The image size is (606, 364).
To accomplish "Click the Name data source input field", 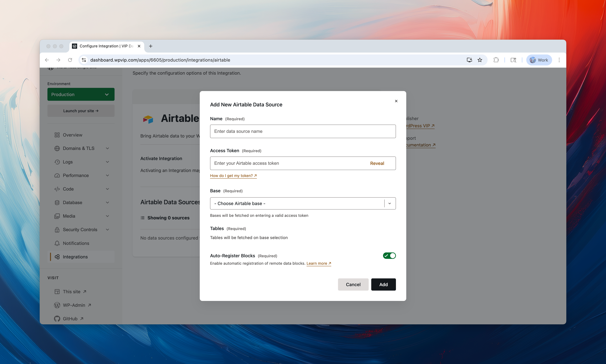I will (303, 131).
